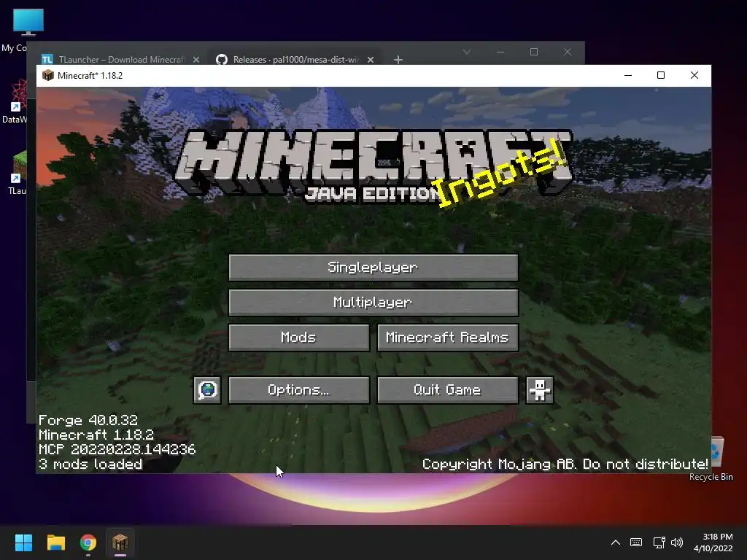Click 'MCP 20220228.144236' text
Viewport: 747px width, 560px height.
117,449
